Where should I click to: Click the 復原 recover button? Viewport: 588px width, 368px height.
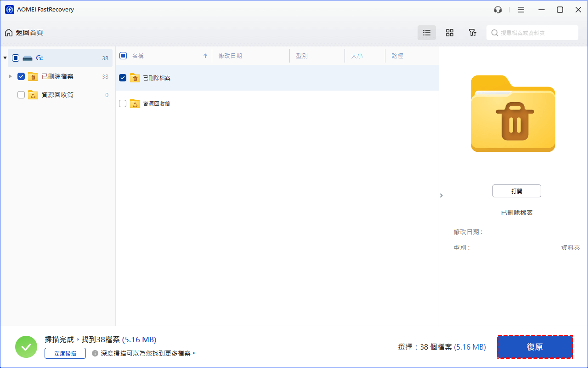535,347
